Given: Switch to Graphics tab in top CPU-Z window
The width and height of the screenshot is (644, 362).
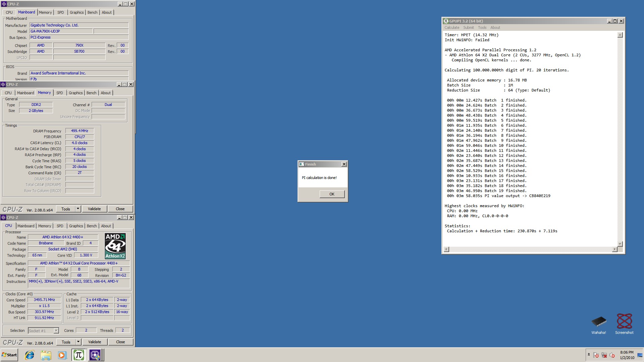Looking at the screenshot, I should (x=77, y=12).
